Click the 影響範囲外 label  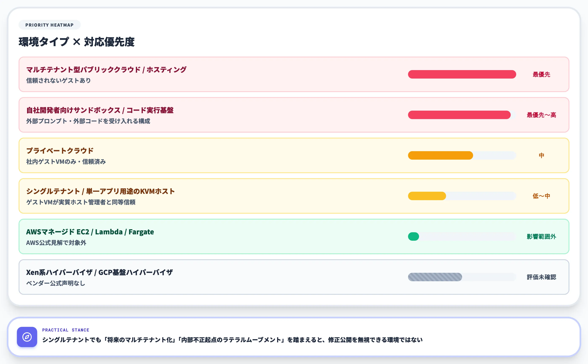click(x=541, y=236)
